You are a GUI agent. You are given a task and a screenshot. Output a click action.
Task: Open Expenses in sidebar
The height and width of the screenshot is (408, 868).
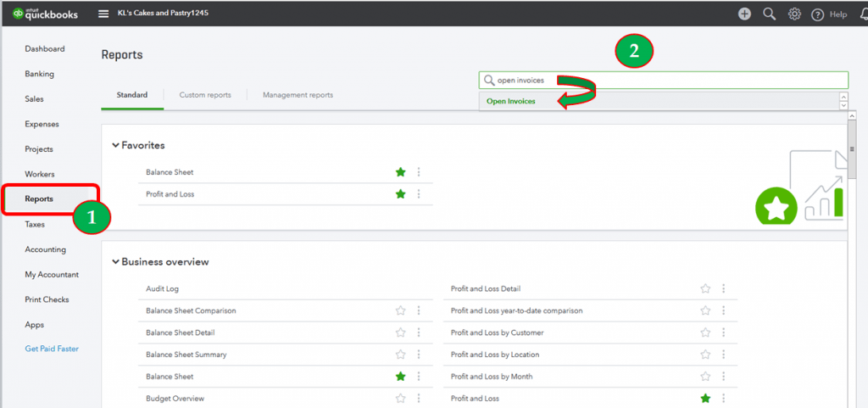[x=42, y=124]
